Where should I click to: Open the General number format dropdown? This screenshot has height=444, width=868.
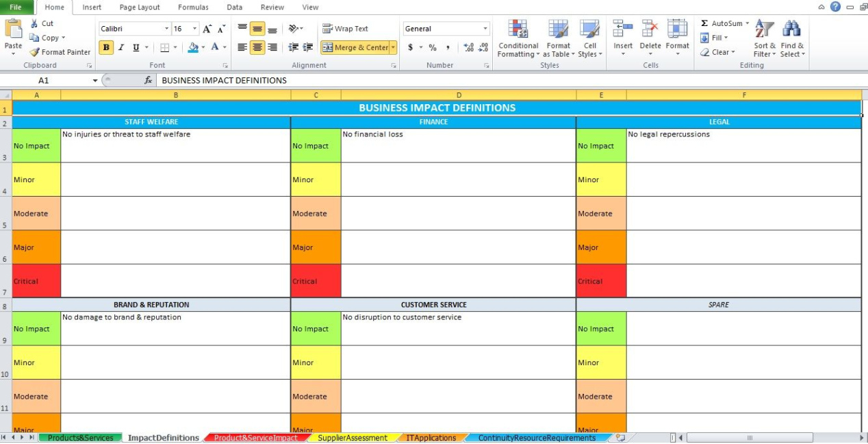[485, 29]
